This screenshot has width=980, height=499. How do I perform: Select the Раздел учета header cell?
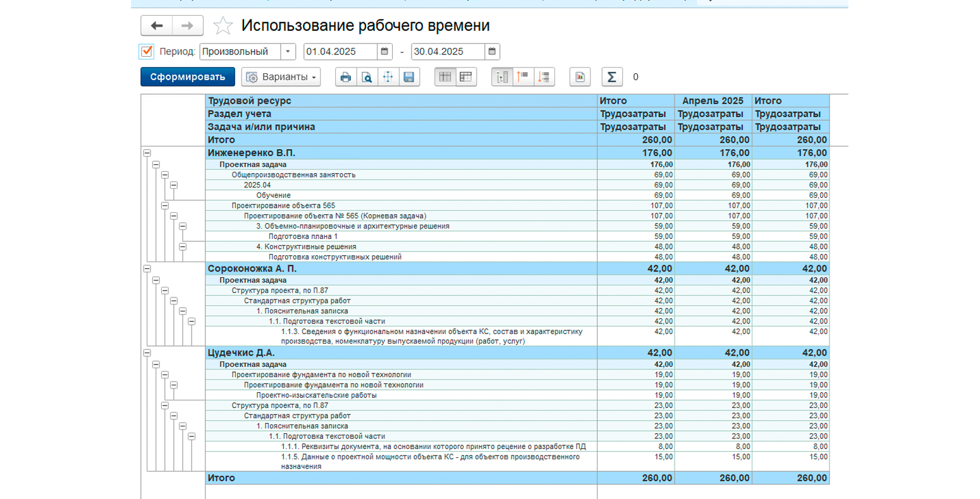(401, 114)
